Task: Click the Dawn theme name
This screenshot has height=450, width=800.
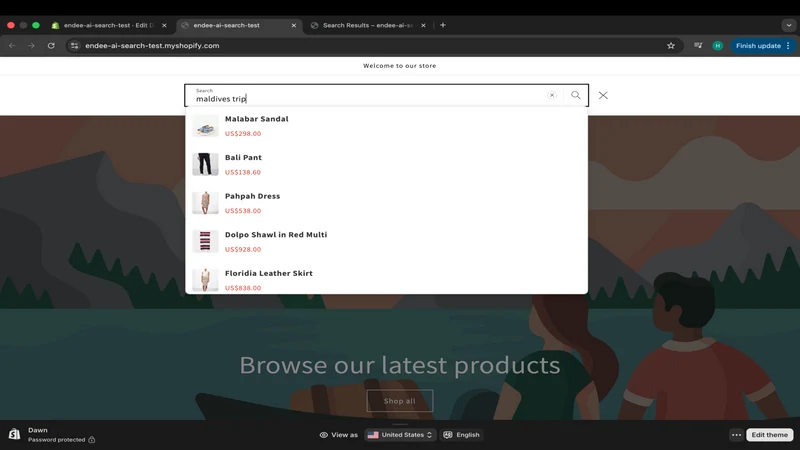Action: click(38, 430)
